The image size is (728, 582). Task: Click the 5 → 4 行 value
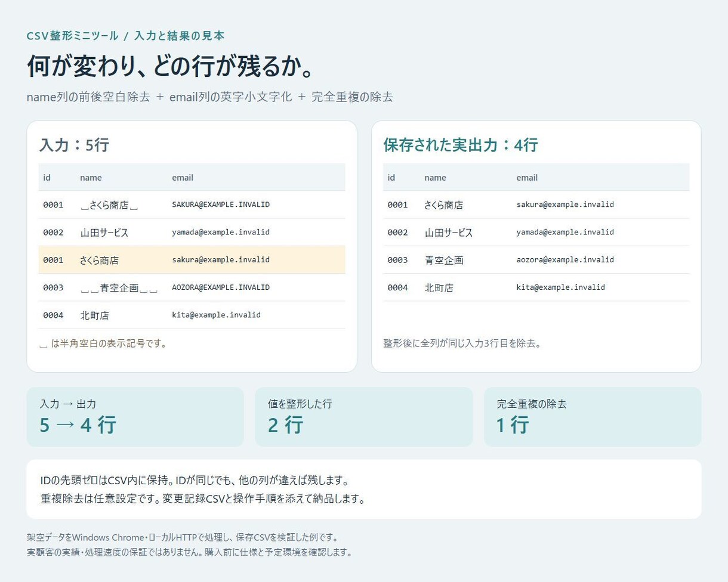(78, 425)
